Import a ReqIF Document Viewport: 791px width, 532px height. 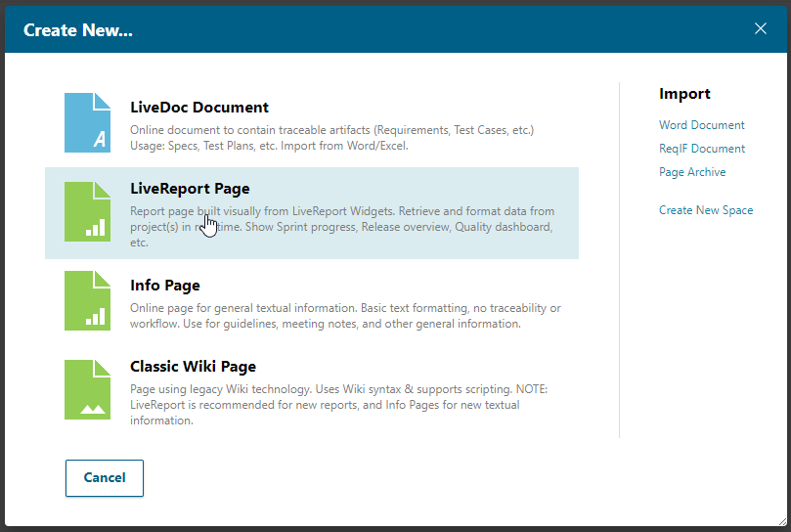click(x=702, y=149)
